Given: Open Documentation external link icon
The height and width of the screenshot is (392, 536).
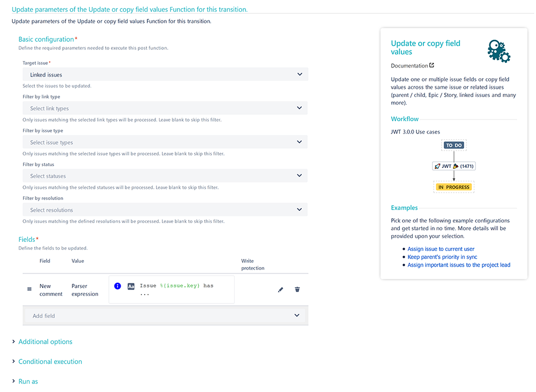Looking at the screenshot, I should tap(431, 65).
